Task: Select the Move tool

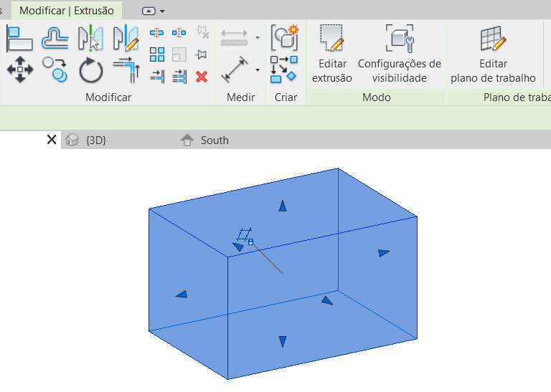Action: pos(19,70)
